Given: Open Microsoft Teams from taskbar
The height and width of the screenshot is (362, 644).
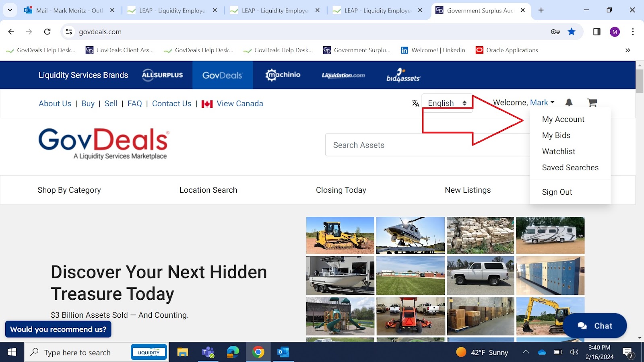Looking at the screenshot, I should [208, 352].
